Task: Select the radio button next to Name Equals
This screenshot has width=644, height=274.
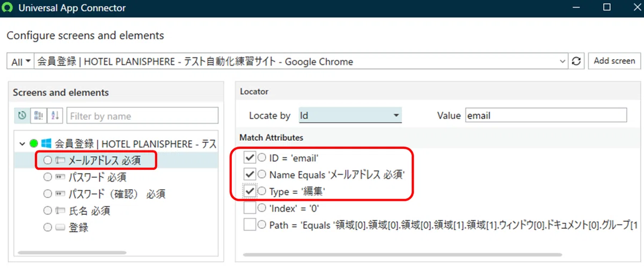Action: (x=262, y=175)
